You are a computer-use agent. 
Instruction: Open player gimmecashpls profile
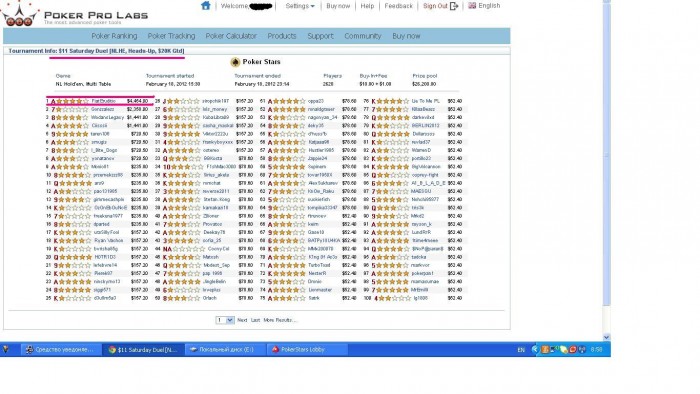click(109, 199)
